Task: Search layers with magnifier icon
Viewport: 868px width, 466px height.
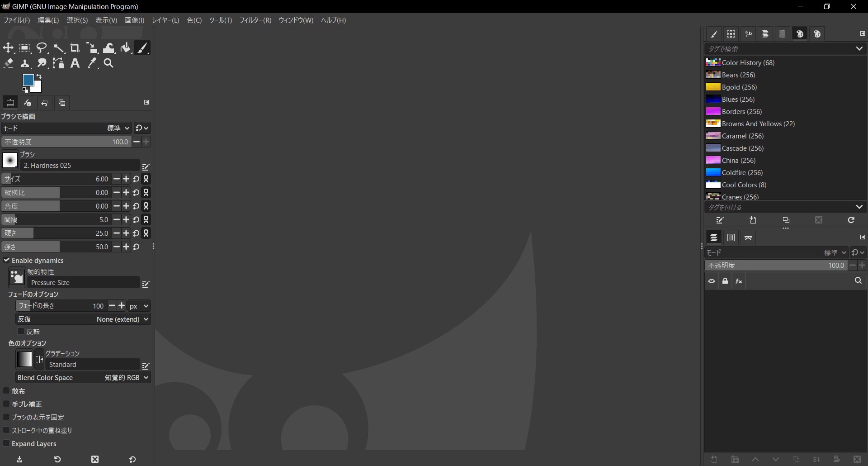Action: (x=858, y=281)
